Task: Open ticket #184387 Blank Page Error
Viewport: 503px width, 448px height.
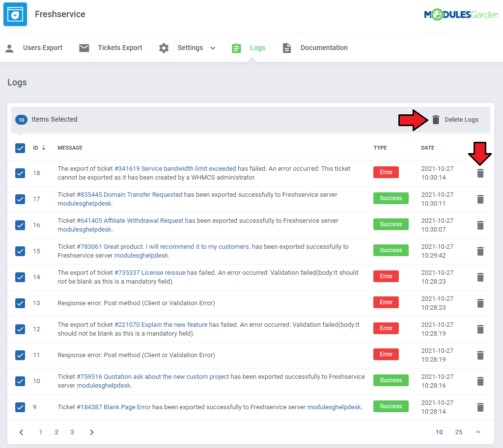Action: (x=113, y=407)
